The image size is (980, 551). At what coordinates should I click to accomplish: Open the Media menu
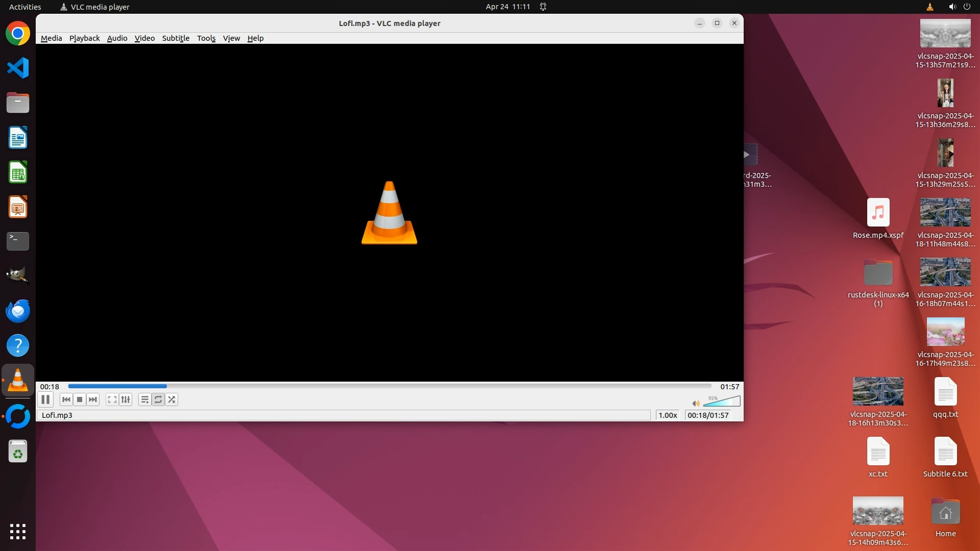pos(51,38)
